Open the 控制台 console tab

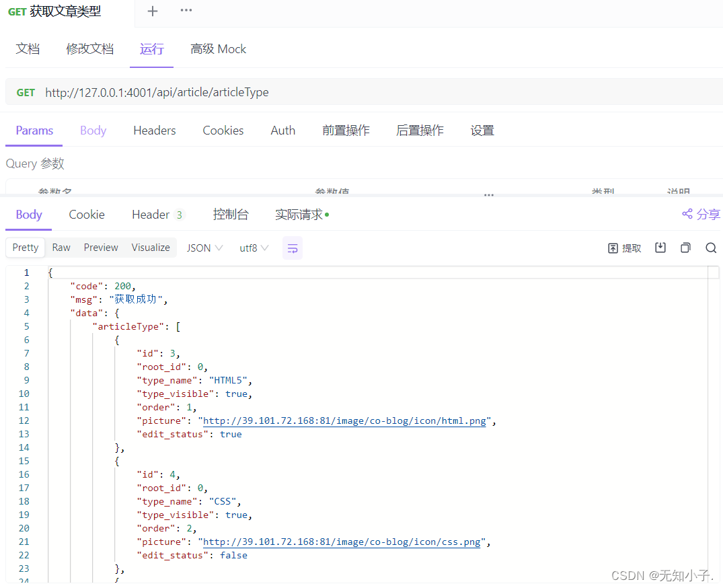(x=231, y=215)
